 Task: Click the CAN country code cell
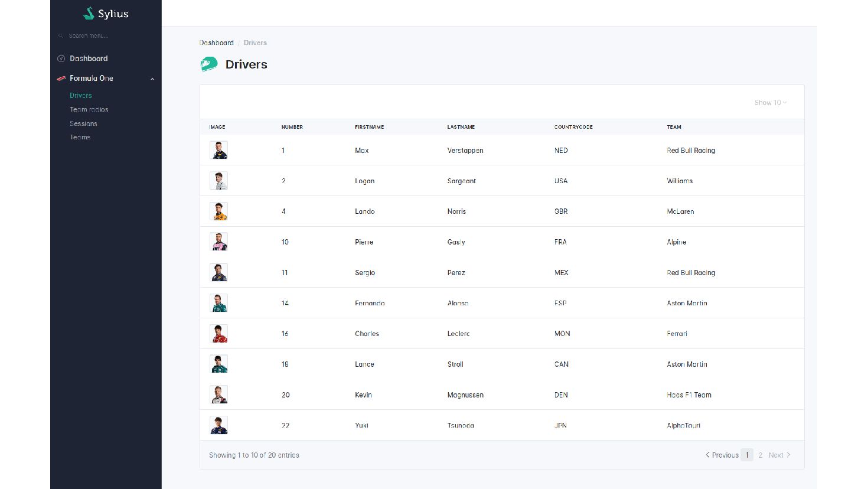coord(562,364)
